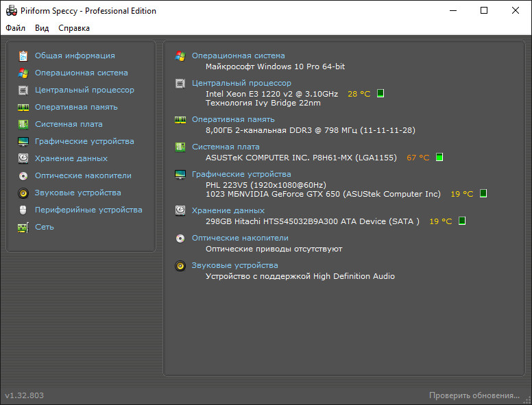View Звуковые устройства in sidebar
The height and width of the screenshot is (405, 532).
[78, 193]
